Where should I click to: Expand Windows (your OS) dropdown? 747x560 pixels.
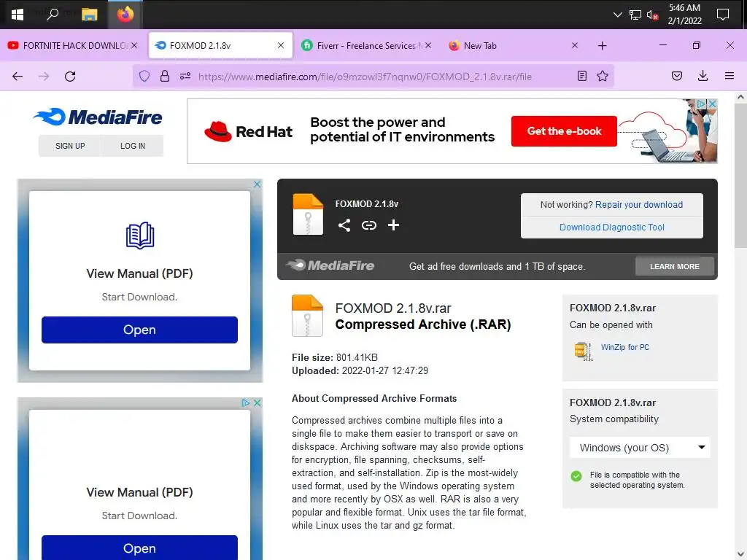pos(640,448)
